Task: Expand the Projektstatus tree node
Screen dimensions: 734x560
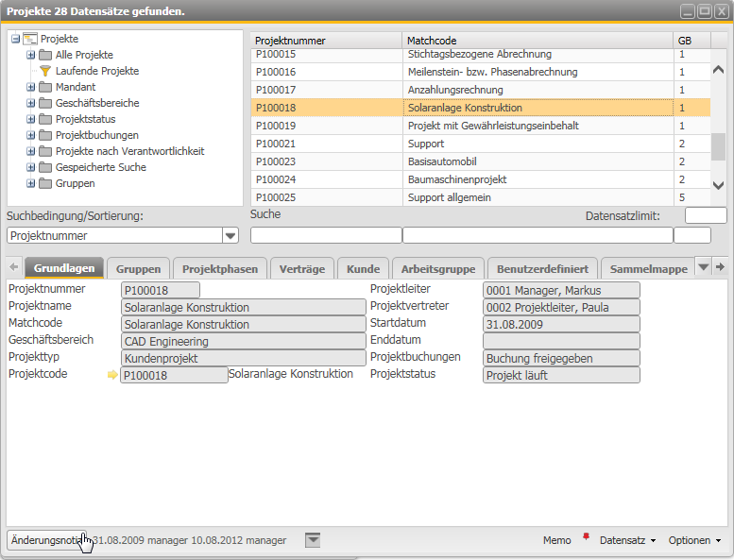Action: point(31,119)
